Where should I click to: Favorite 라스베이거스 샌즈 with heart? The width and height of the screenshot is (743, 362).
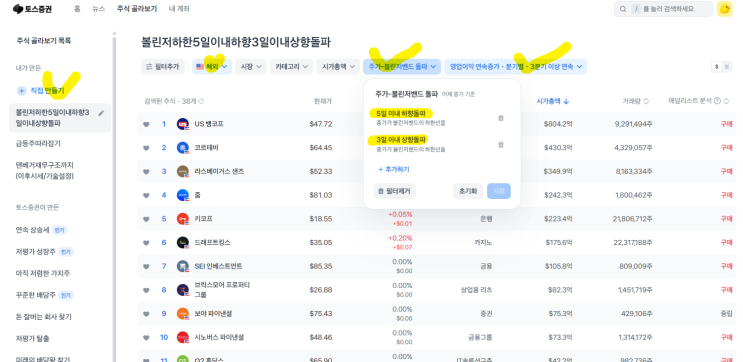point(146,172)
